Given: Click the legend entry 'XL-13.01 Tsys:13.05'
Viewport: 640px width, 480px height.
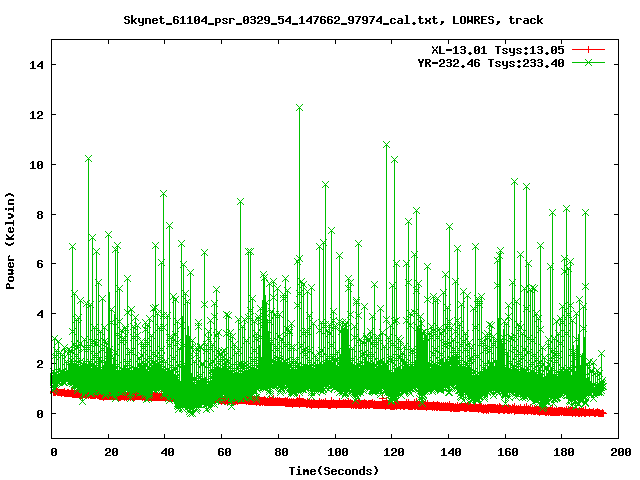Looking at the screenshot, I should pos(498,50).
